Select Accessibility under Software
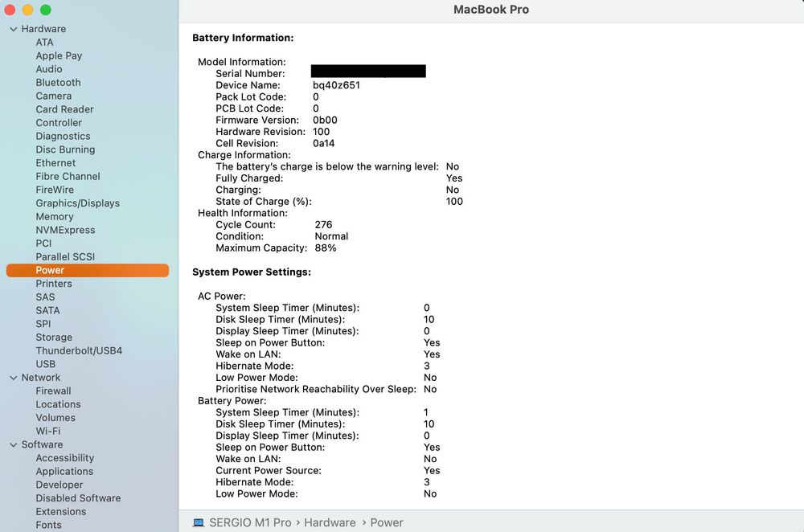Viewport: 804px width, 532px height. (64, 458)
